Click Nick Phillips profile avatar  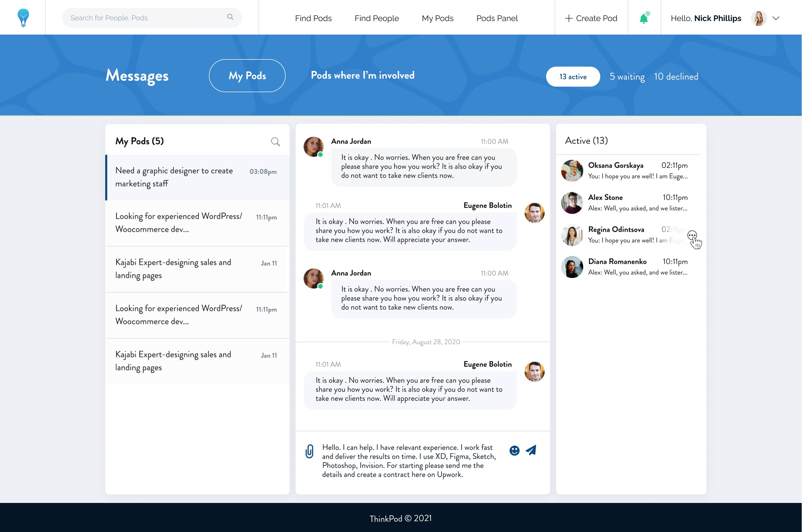click(x=759, y=18)
